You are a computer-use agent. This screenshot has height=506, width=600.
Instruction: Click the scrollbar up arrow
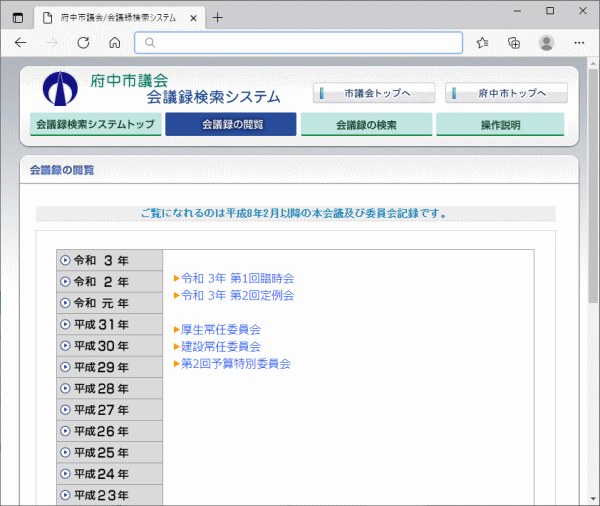593,63
